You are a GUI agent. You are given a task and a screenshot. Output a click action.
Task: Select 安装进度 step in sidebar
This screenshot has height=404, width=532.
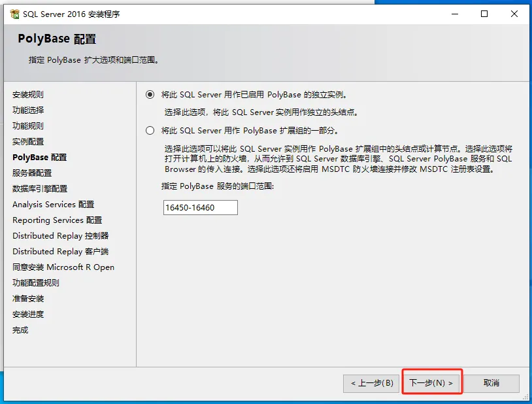point(28,314)
